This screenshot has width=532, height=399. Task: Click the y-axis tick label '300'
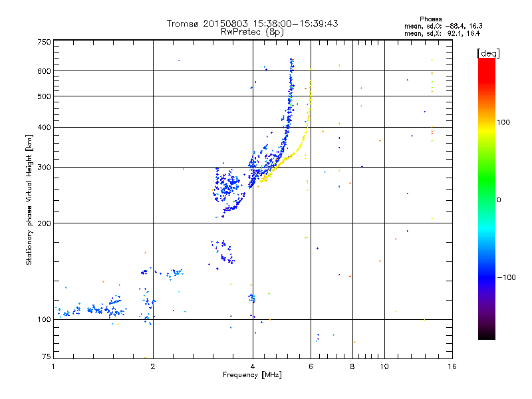pos(44,168)
